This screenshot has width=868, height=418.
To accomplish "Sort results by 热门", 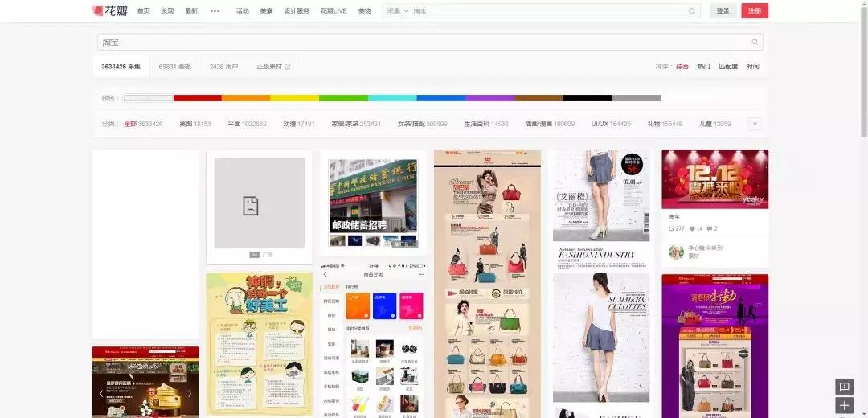I will point(703,67).
